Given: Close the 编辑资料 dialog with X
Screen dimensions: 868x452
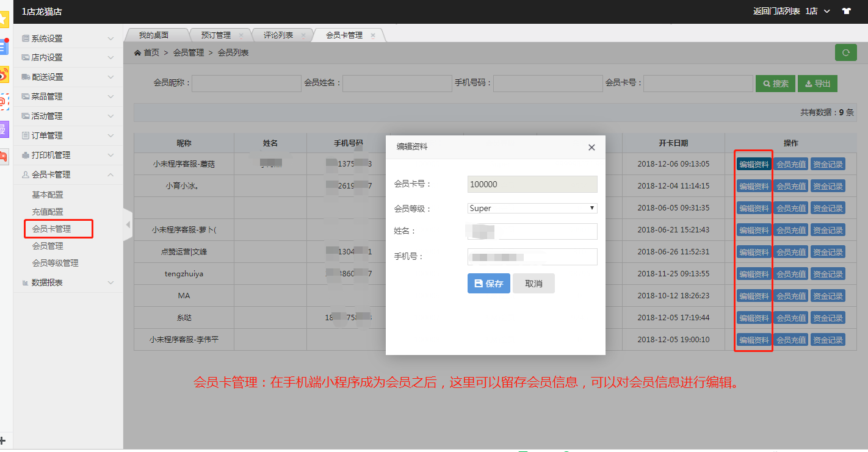Looking at the screenshot, I should (x=591, y=147).
